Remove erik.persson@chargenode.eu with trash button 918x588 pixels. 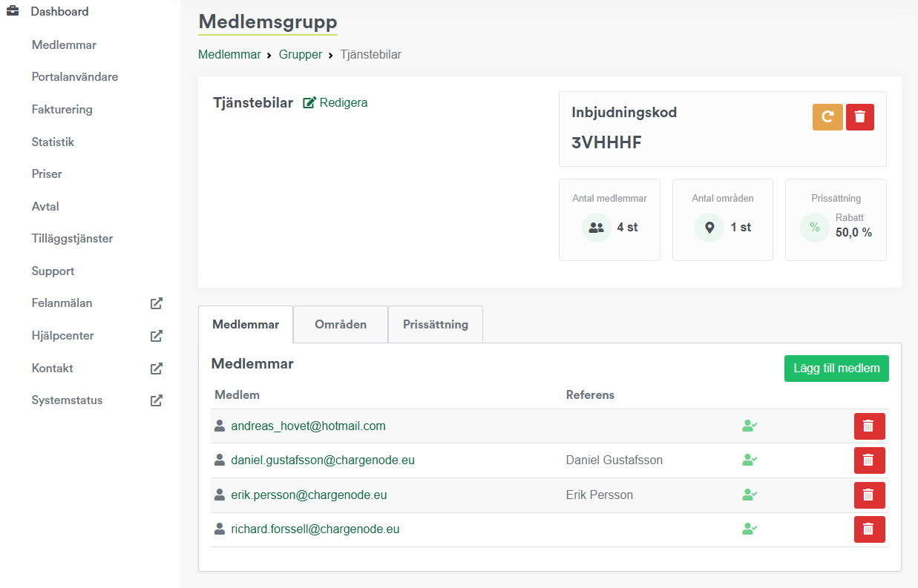(869, 495)
